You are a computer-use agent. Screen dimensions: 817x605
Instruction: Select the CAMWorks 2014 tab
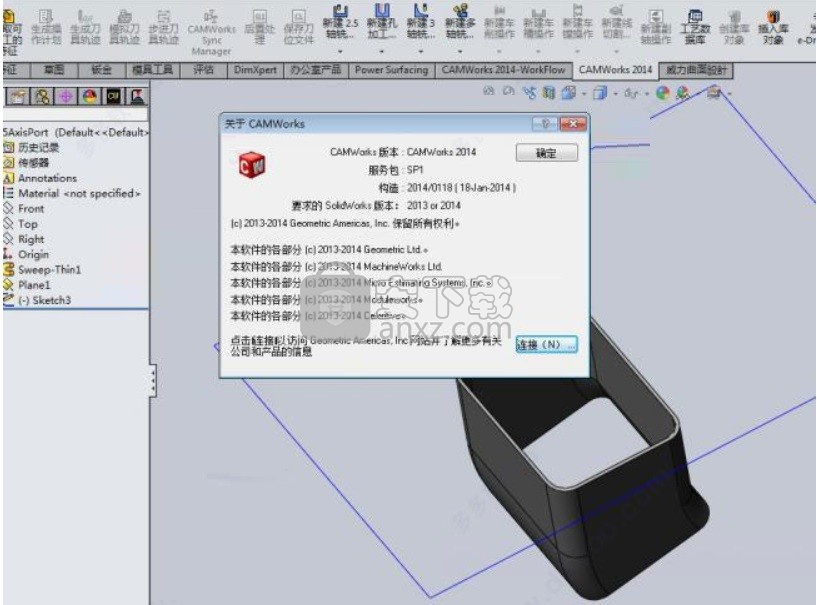615,69
